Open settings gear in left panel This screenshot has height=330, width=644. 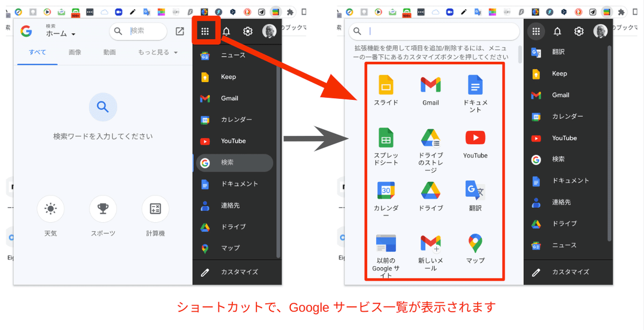(x=247, y=32)
